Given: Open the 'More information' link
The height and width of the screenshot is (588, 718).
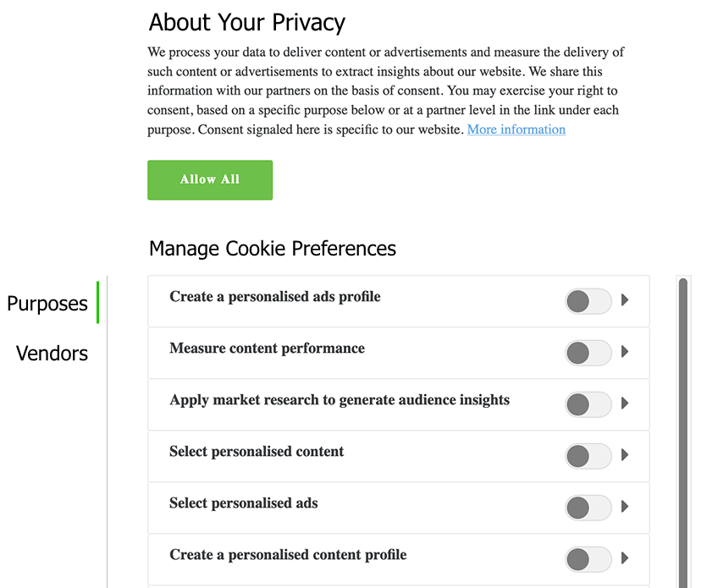Looking at the screenshot, I should pyautogui.click(x=516, y=129).
